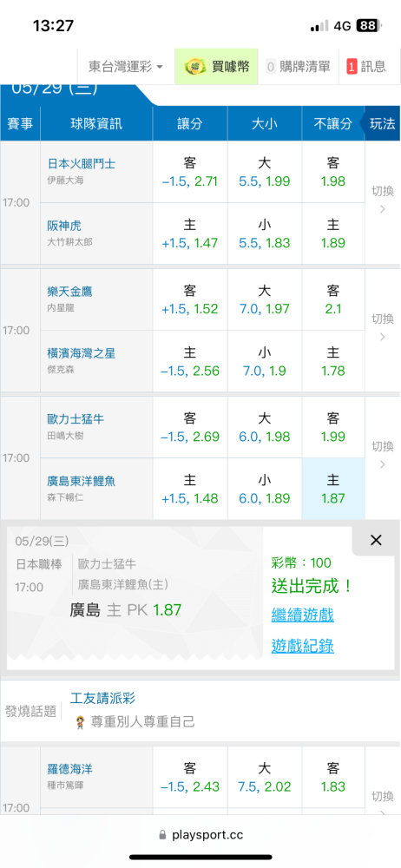The image size is (401, 868).
Task: Select 樂天金鷹 大 7.0, 1.97 odds
Action: tap(264, 299)
